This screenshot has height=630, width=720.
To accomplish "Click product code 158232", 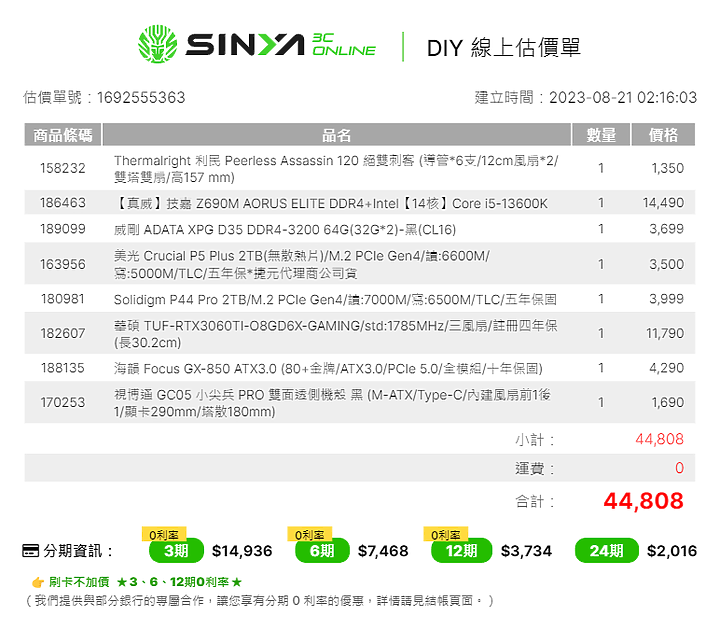I will coord(63,168).
